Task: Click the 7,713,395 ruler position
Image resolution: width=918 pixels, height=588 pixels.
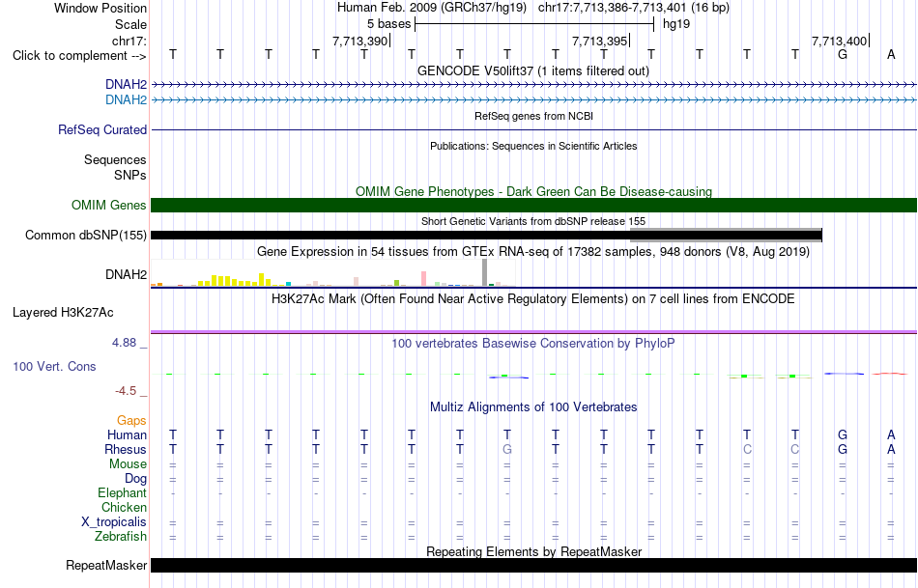Action: pos(599,41)
